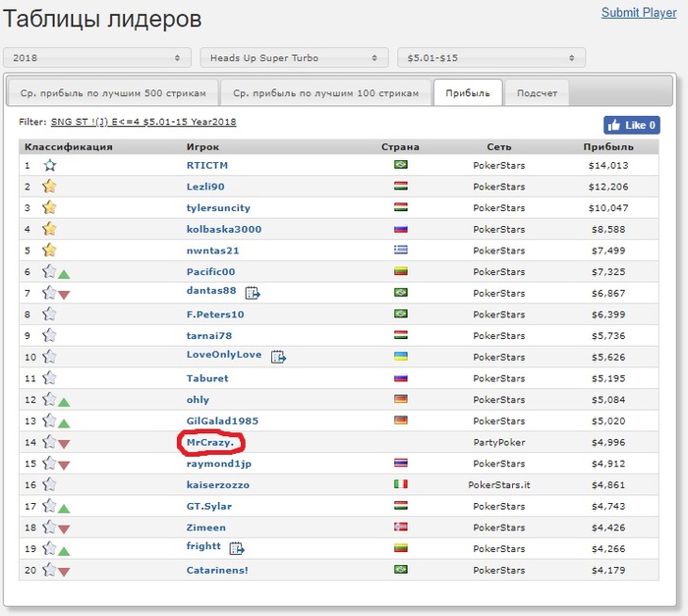The image size is (688, 616).
Task: Click the Brazil flag in RTICTM row
Action: (401, 164)
